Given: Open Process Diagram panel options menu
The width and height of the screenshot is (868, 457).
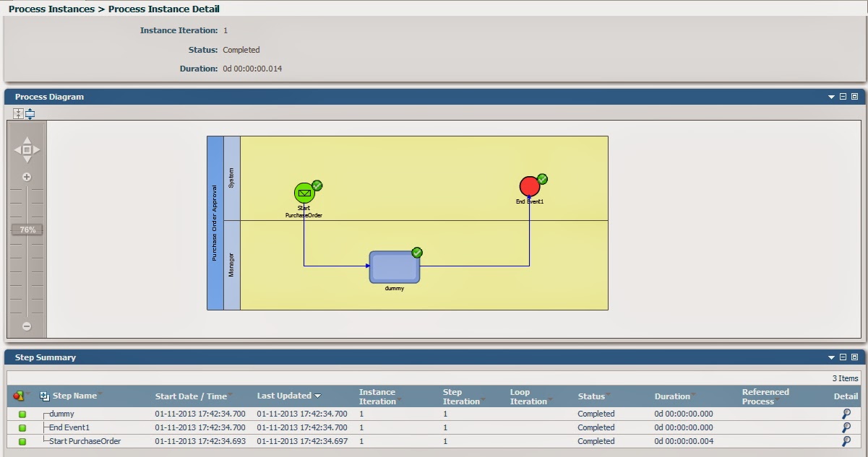Looking at the screenshot, I should click(x=831, y=97).
